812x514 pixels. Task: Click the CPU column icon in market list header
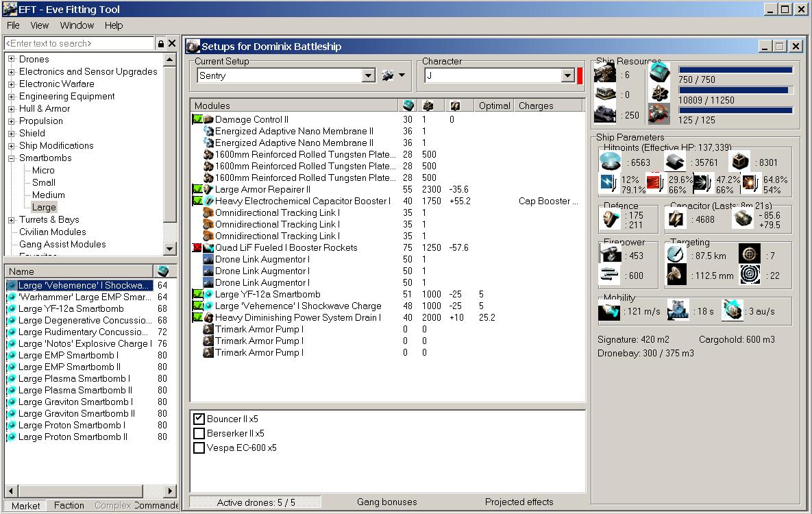(x=162, y=271)
